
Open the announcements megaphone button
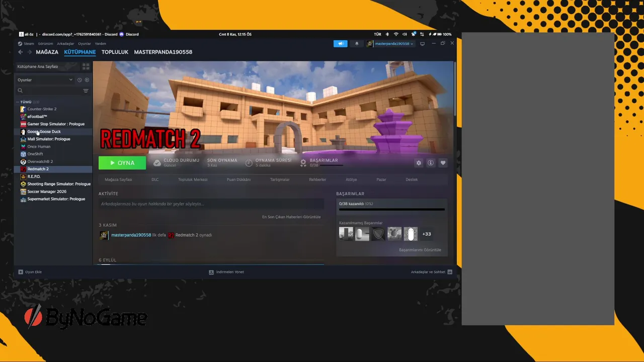pos(340,44)
